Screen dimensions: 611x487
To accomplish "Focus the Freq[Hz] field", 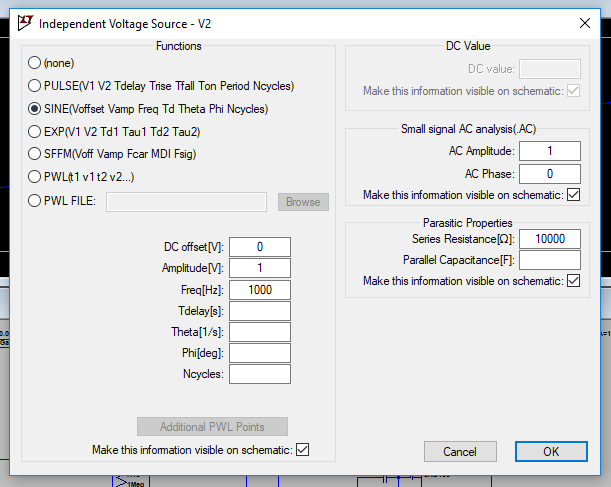I will (260, 290).
